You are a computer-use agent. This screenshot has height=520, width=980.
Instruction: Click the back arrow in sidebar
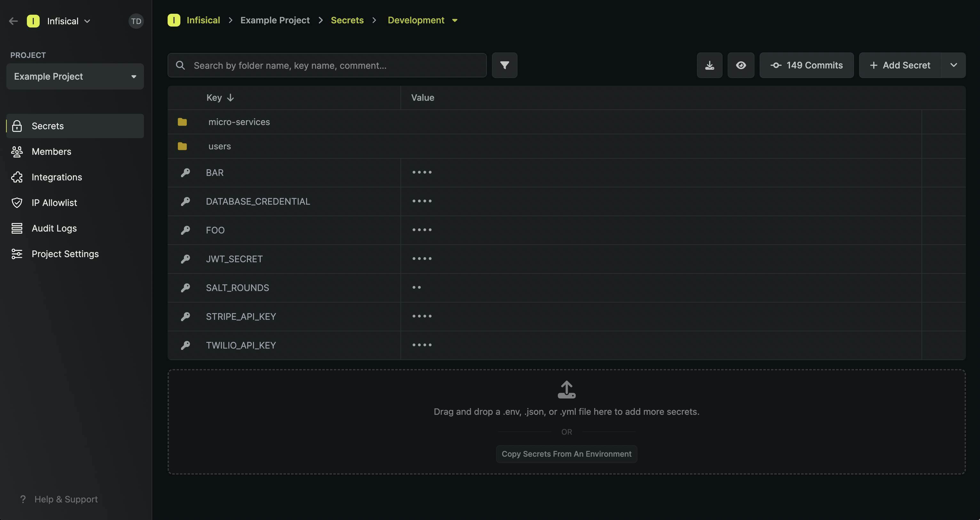(x=13, y=21)
